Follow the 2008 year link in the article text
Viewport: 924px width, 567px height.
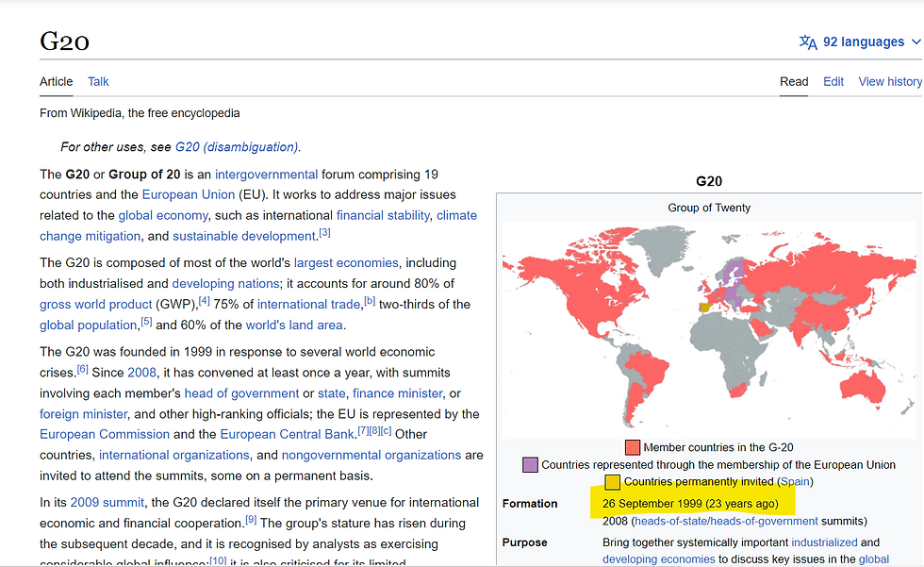click(x=142, y=373)
